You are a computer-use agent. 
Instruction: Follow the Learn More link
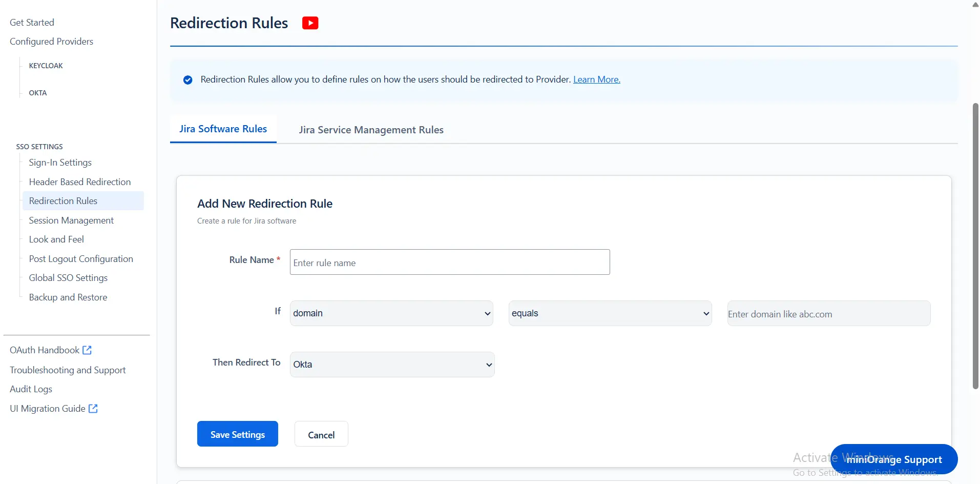click(597, 79)
